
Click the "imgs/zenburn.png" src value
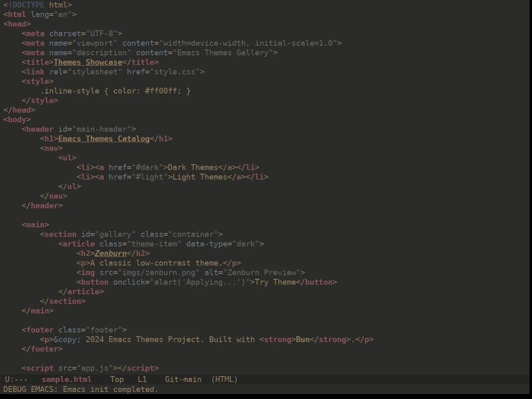click(x=159, y=273)
